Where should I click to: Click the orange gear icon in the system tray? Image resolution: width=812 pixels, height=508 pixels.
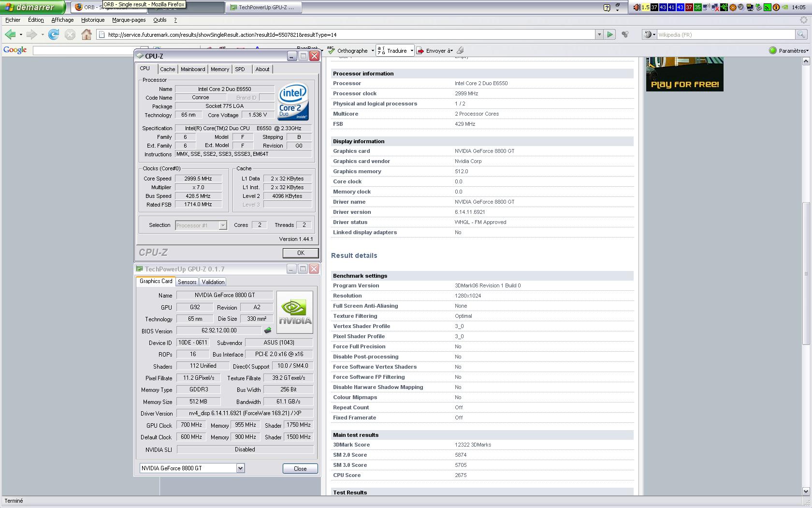733,7
